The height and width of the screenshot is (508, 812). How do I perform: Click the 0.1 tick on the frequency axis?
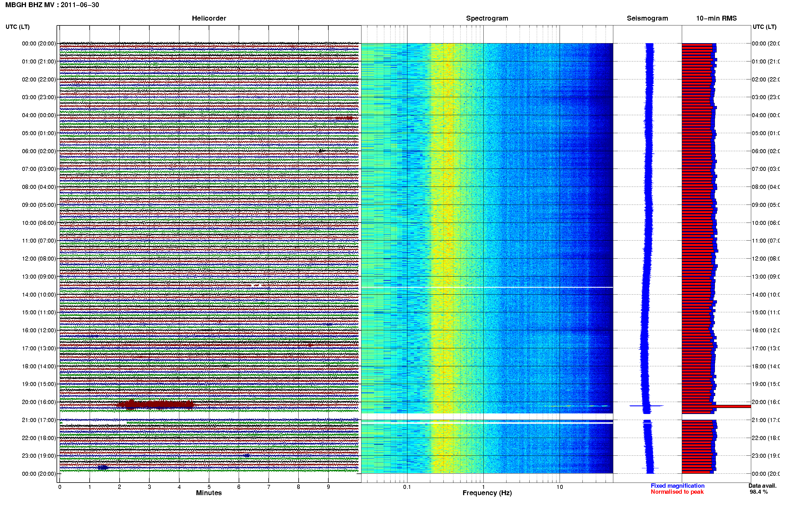coord(407,487)
